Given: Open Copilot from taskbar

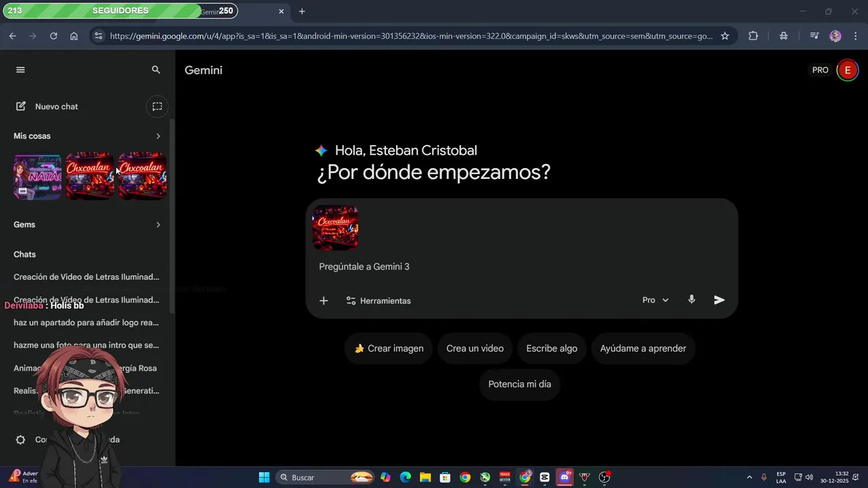Looking at the screenshot, I should [x=385, y=477].
